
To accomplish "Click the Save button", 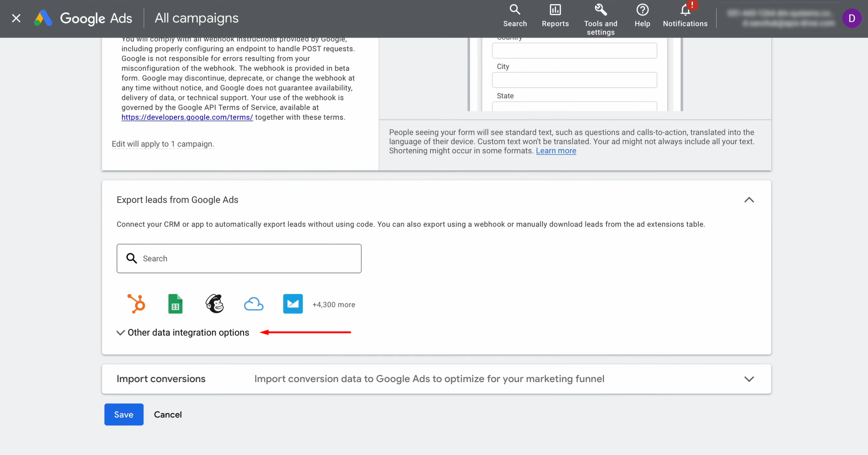I will tap(123, 414).
